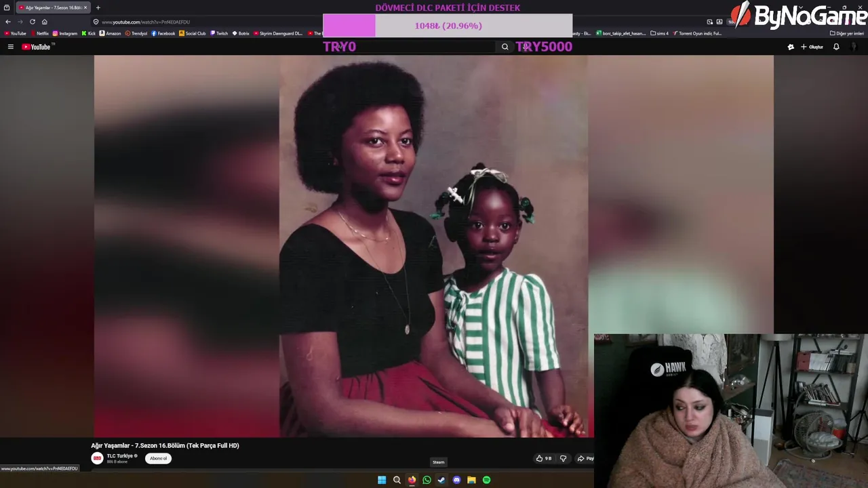Open the Skyrim Dawnguard DL... bookmark

click(x=278, y=33)
